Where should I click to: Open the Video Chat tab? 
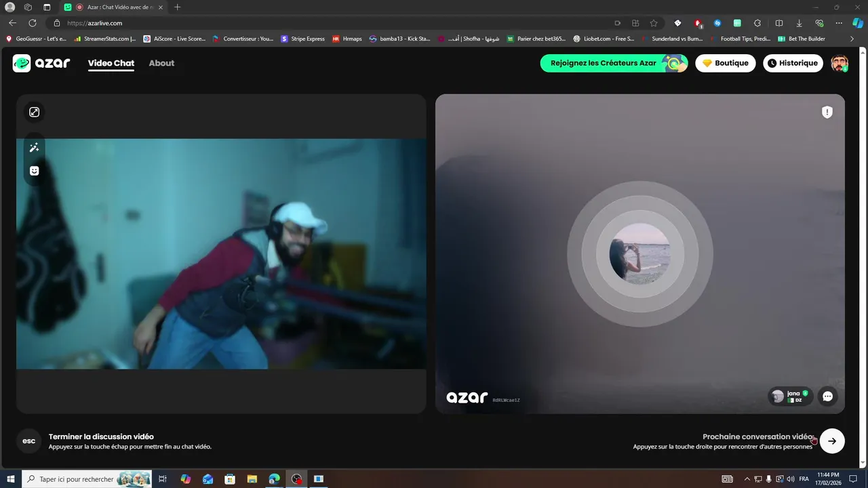[x=111, y=63]
